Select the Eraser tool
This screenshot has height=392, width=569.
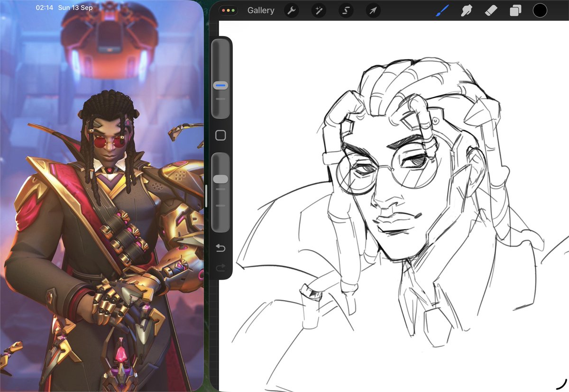click(491, 10)
